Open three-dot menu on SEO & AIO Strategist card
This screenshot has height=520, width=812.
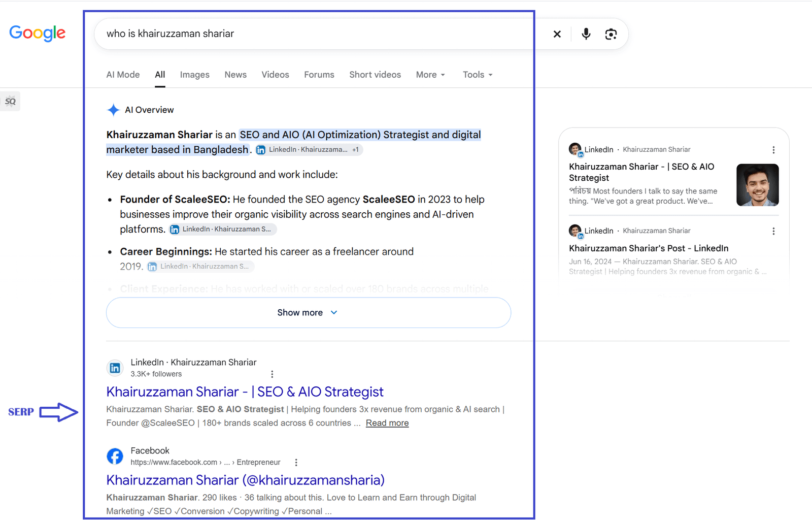click(773, 150)
